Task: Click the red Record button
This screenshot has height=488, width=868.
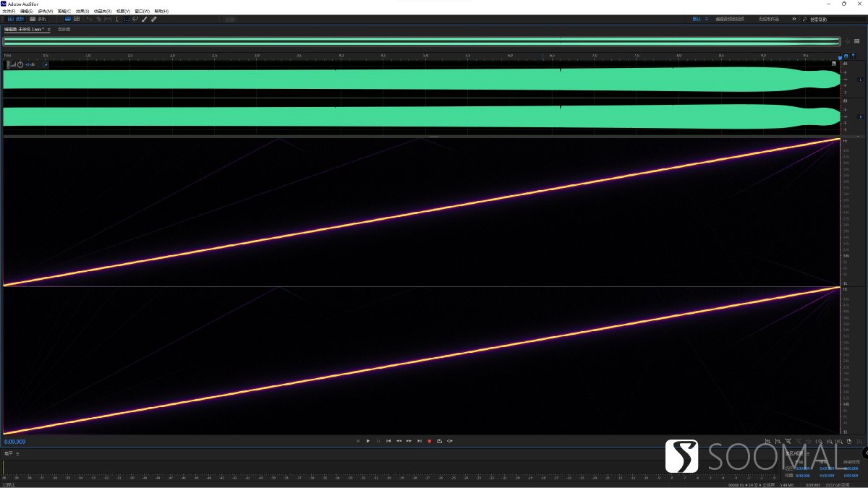Action: [x=430, y=441]
